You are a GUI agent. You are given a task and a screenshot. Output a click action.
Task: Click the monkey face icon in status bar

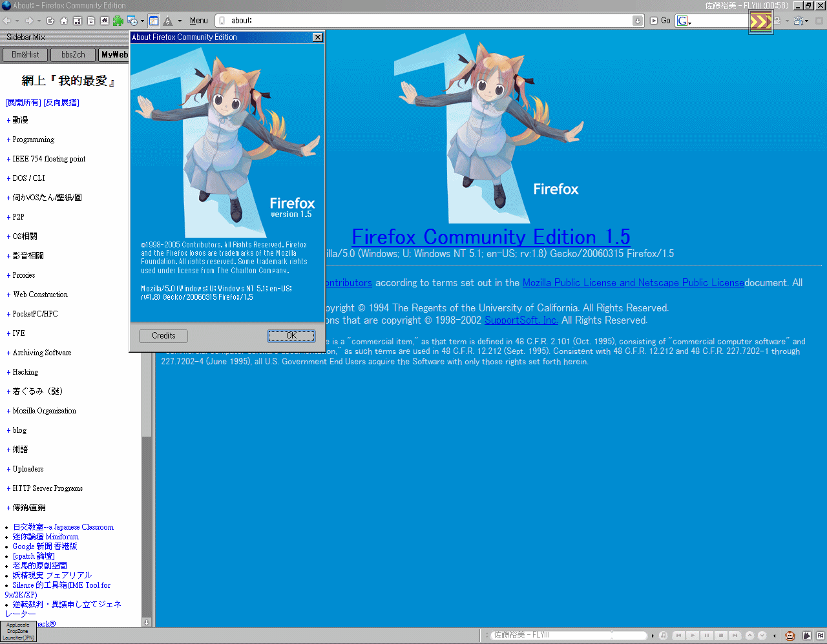click(790, 636)
